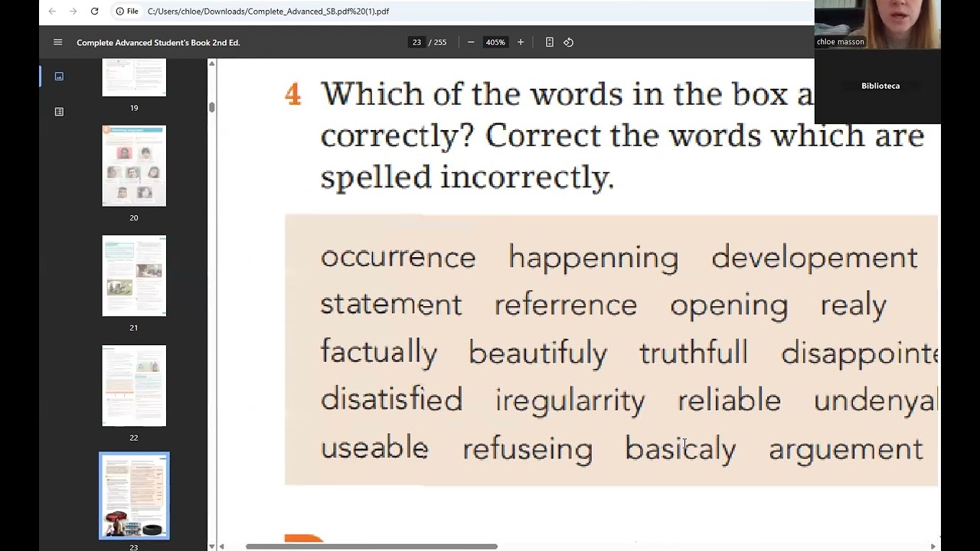Screen dimensions: 980x551
Task: Show document outline view in sidebar
Action: (59, 112)
